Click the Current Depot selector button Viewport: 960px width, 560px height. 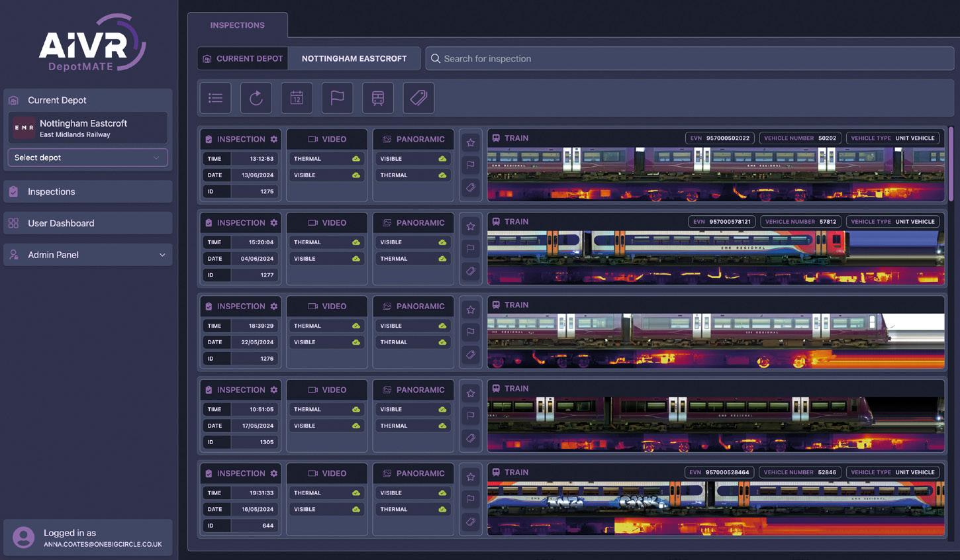tap(242, 58)
